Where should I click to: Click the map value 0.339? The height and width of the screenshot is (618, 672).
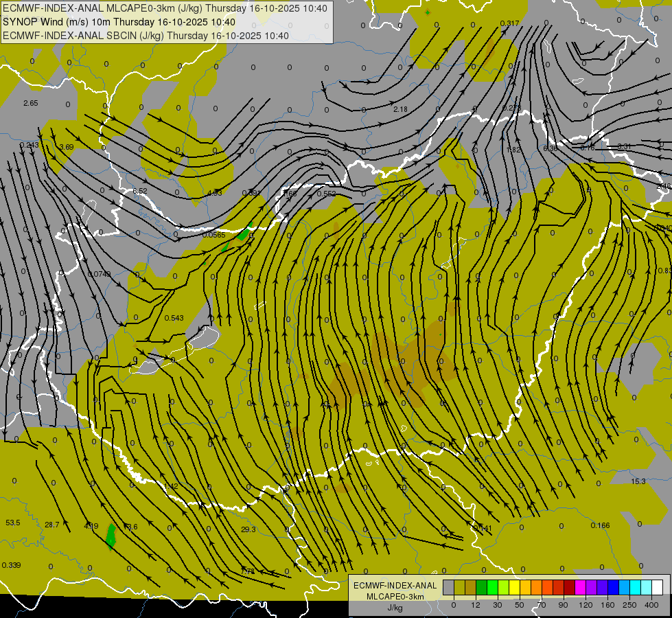tap(11, 565)
